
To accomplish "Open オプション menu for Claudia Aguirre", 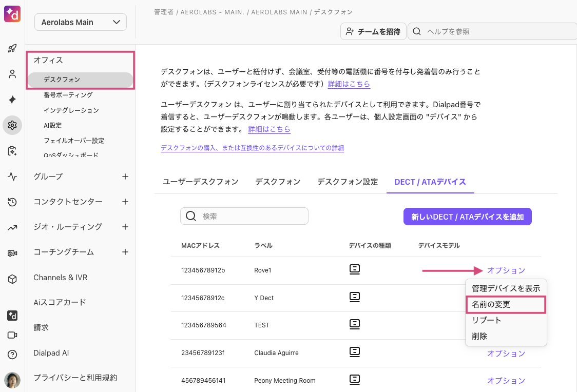I will pos(506,354).
